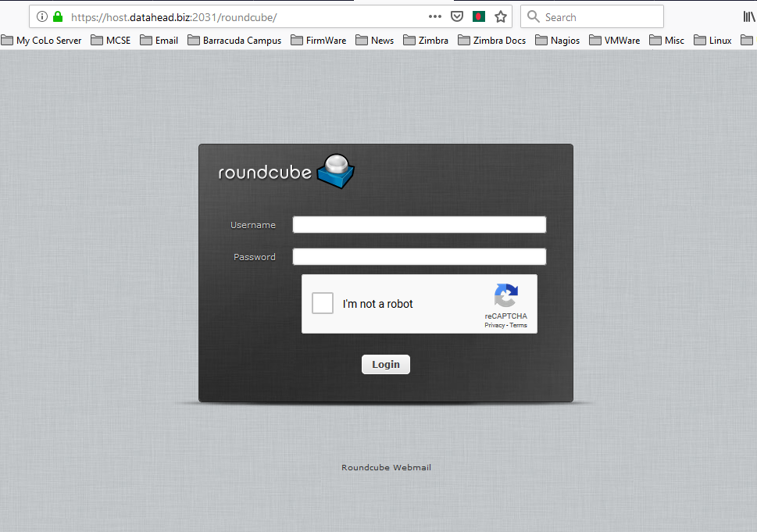Open the tracking protection shield icon
The width and height of the screenshot is (757, 532).
456,16
